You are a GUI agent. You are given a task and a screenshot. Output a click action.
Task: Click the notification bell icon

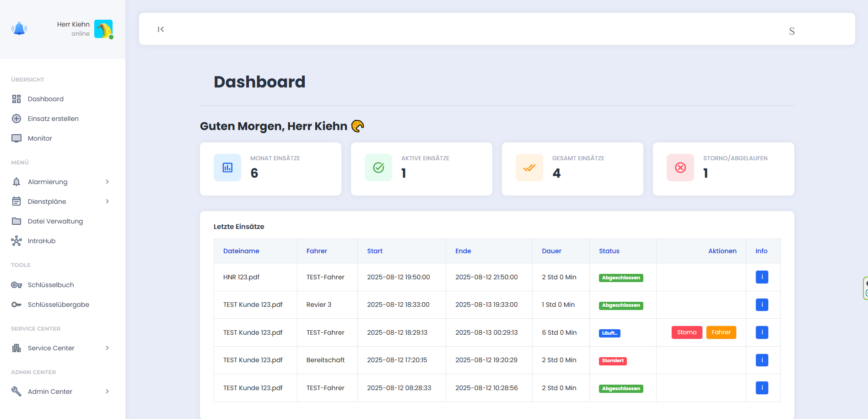click(x=19, y=29)
